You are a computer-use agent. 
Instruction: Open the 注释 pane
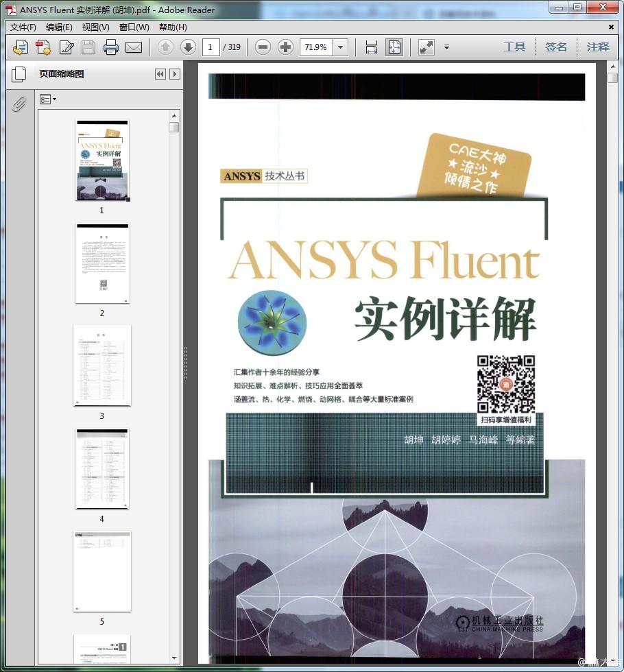[597, 47]
